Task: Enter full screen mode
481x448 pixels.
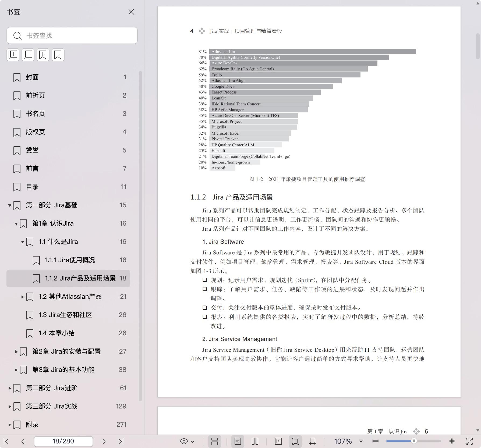Action: point(469,441)
